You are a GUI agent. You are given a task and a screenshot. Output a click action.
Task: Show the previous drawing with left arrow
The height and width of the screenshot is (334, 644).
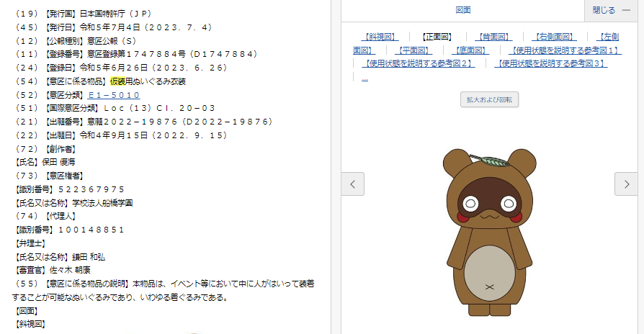coord(352,184)
